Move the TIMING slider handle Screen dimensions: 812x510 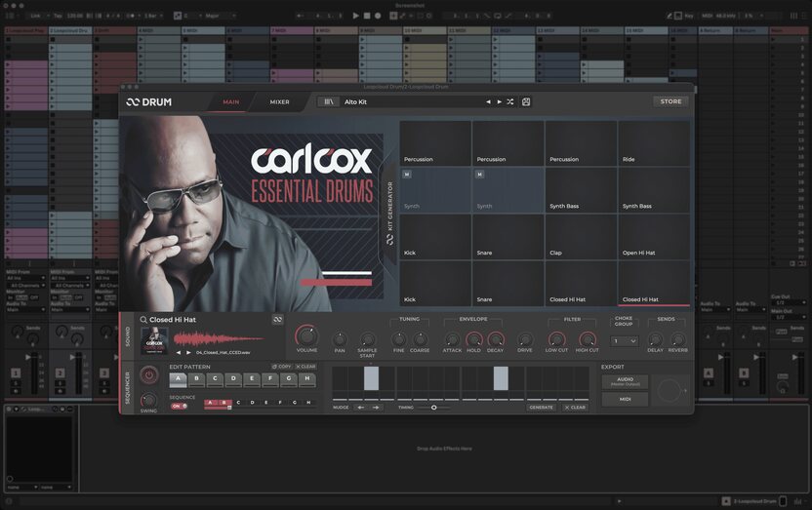(x=434, y=408)
